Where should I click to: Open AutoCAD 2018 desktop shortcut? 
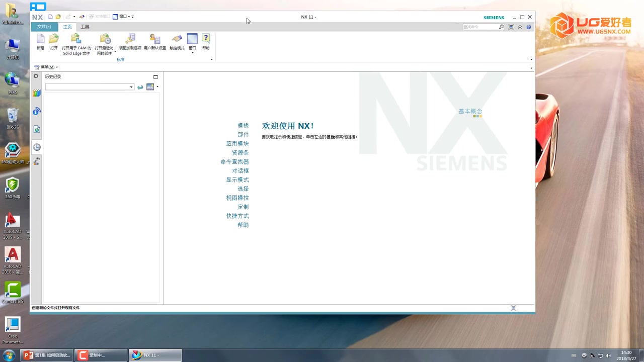(x=13, y=260)
